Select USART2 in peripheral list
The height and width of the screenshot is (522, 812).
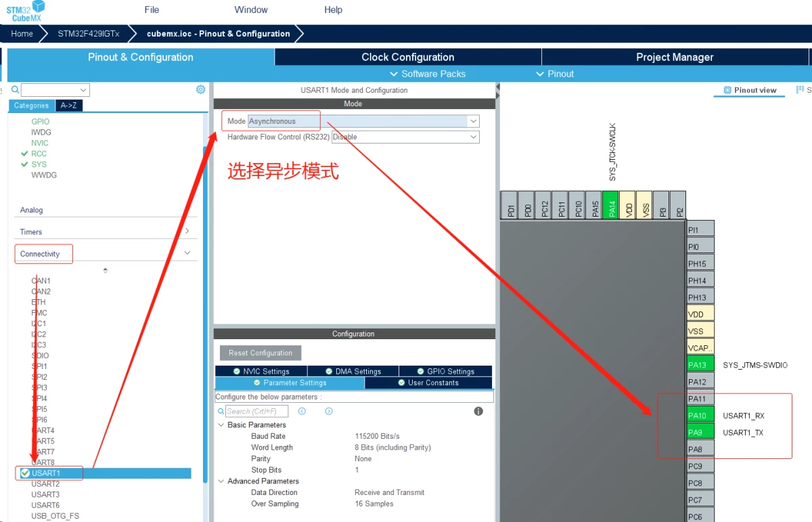pos(45,484)
